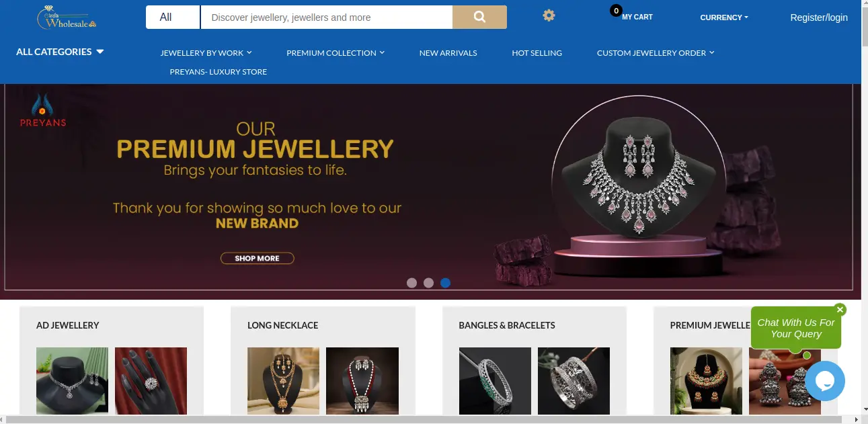The image size is (868, 424).
Task: Click the jewellery search input field
Action: [327, 17]
